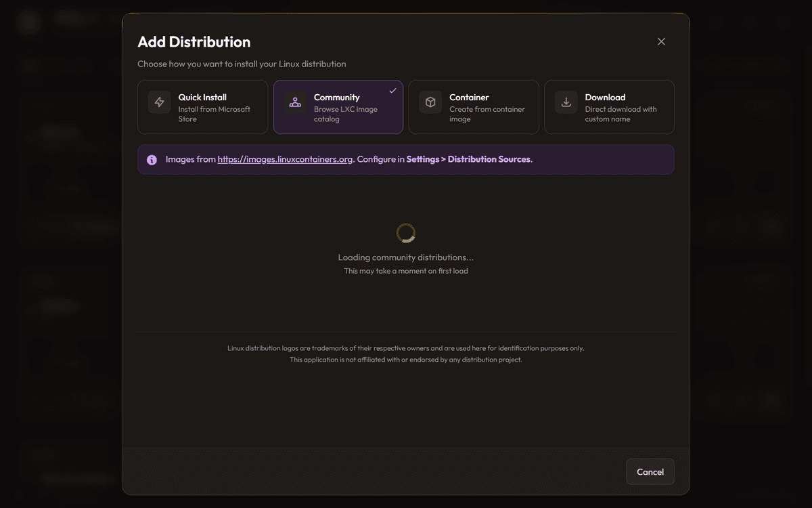The image size is (812, 508).
Task: Click "Direct download with custom name" description
Action: [621, 114]
